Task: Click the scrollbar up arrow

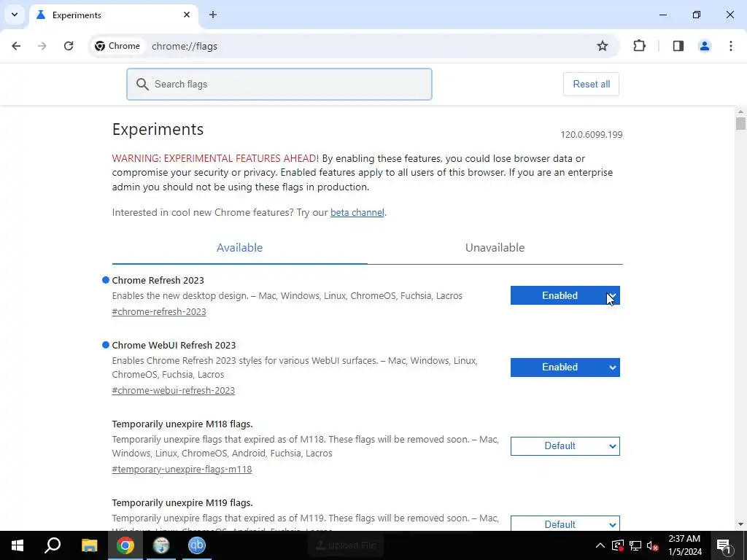Action: 740,112
